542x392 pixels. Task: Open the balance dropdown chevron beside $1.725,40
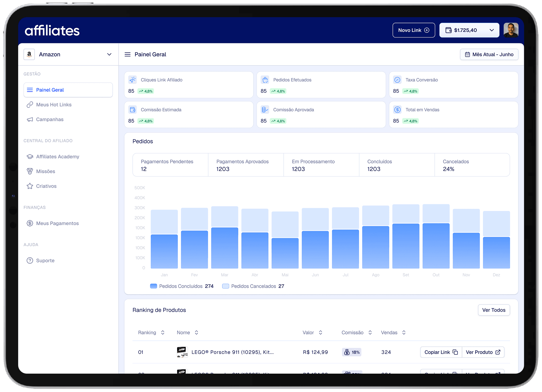[x=492, y=30]
